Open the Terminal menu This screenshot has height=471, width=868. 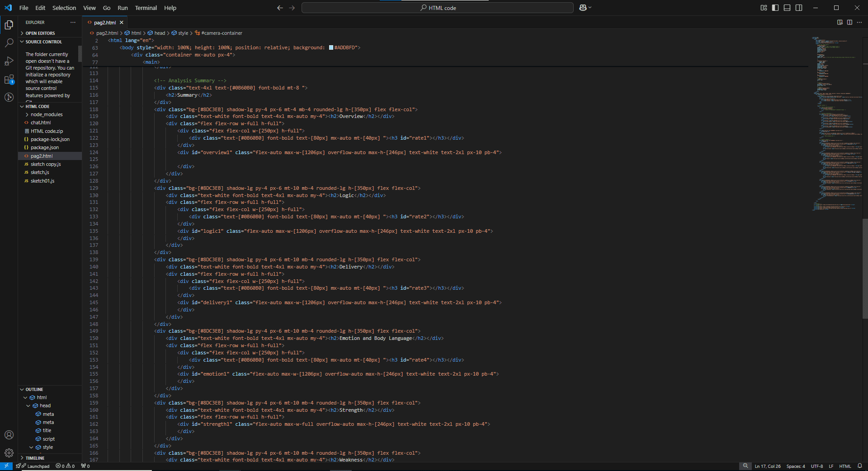(x=146, y=8)
